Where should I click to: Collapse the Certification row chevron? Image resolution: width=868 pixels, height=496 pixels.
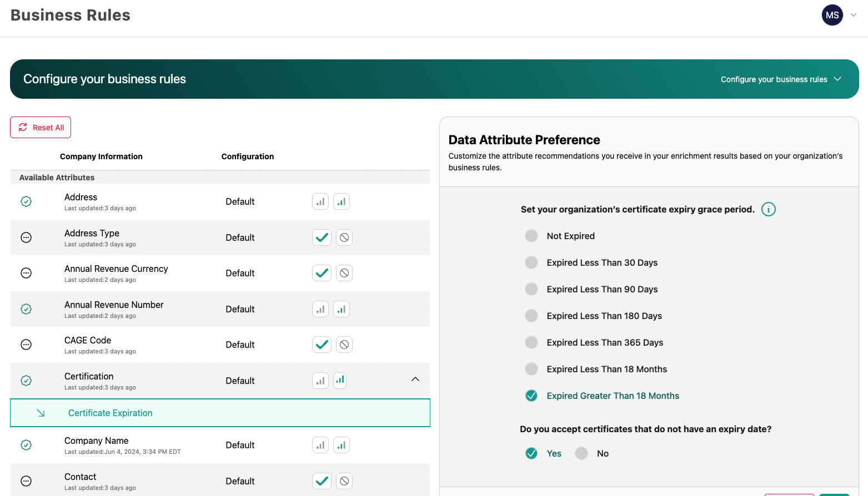tap(415, 379)
